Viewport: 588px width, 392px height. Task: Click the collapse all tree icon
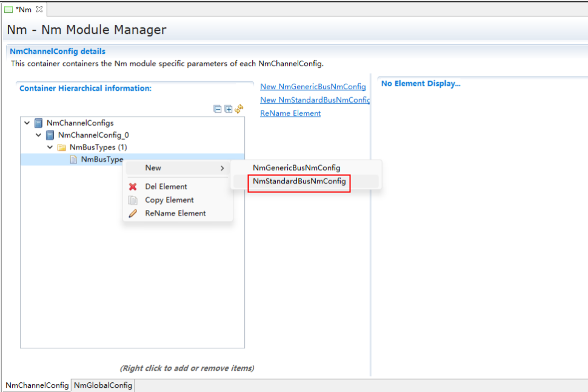tap(218, 109)
